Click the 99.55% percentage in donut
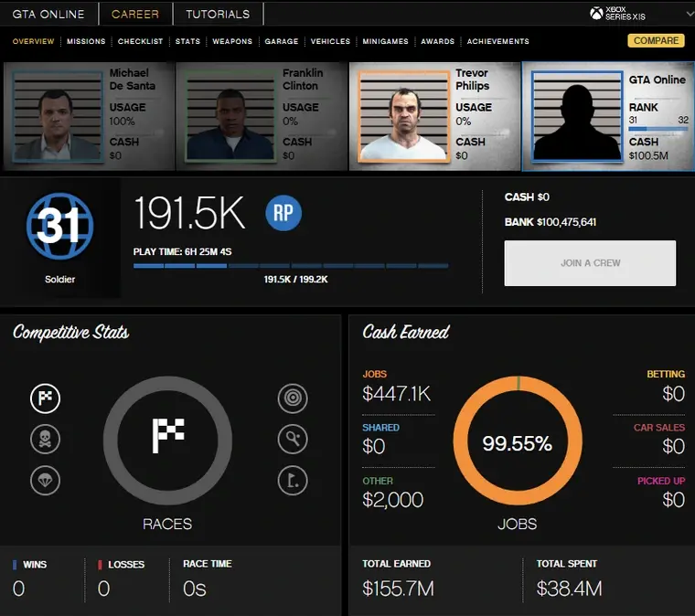The width and height of the screenshot is (695, 616). point(518,443)
